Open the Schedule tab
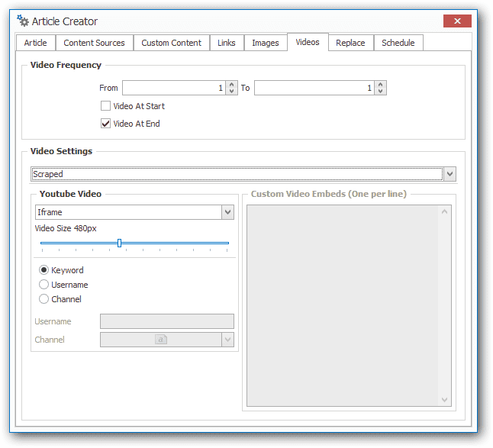 coord(398,43)
